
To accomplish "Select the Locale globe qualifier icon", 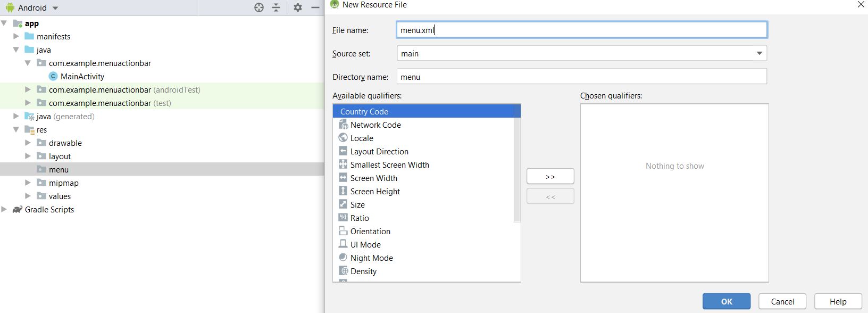I will pyautogui.click(x=343, y=138).
